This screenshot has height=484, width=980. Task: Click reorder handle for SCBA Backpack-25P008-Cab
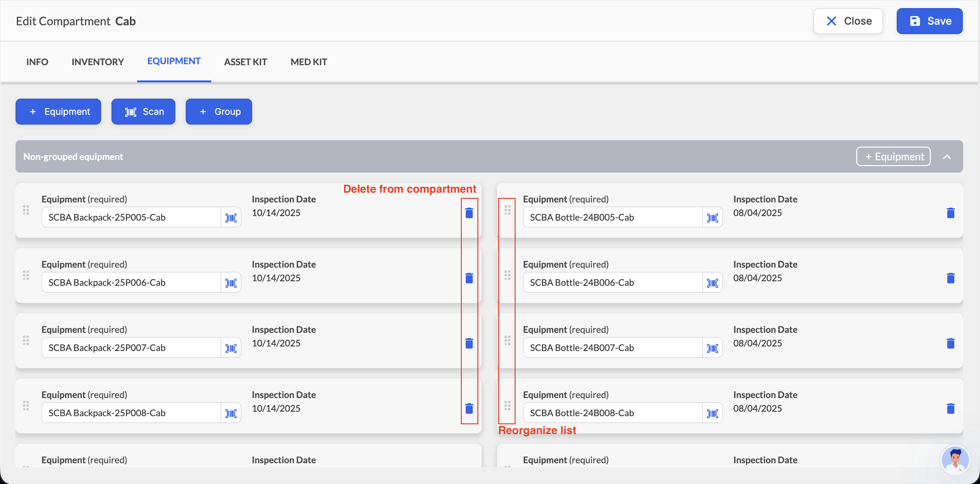click(26, 405)
